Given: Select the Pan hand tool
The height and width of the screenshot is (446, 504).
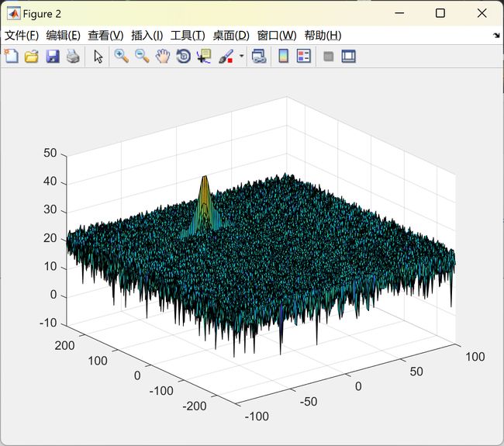Looking at the screenshot, I should pyautogui.click(x=163, y=57).
